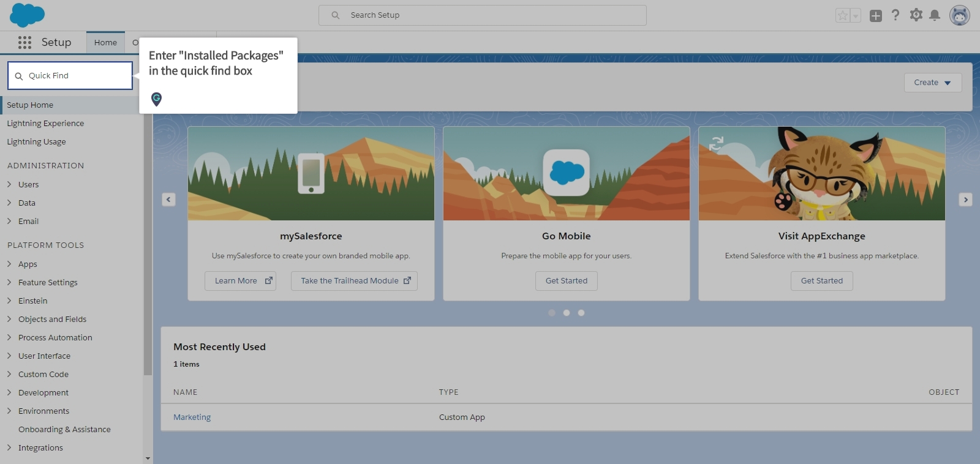Click Get Started on Visit AppExchange card
Viewport: 980px width, 464px height.
(x=822, y=281)
